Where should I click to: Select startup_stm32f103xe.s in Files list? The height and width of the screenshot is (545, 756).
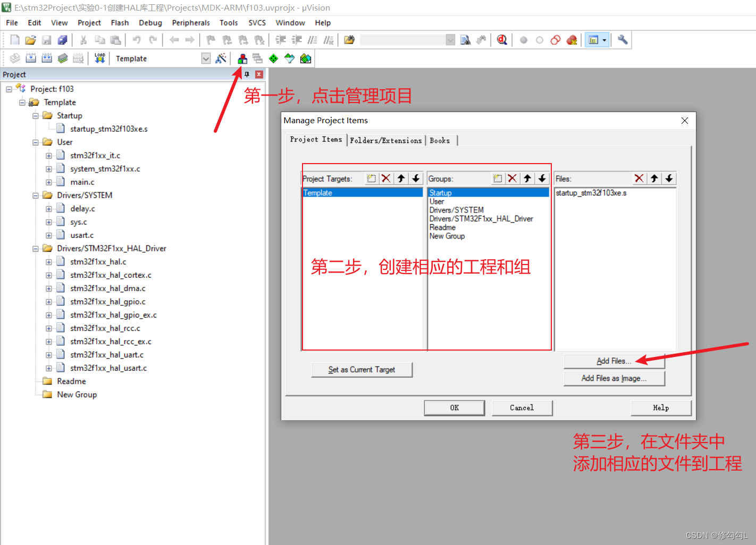[x=591, y=193]
